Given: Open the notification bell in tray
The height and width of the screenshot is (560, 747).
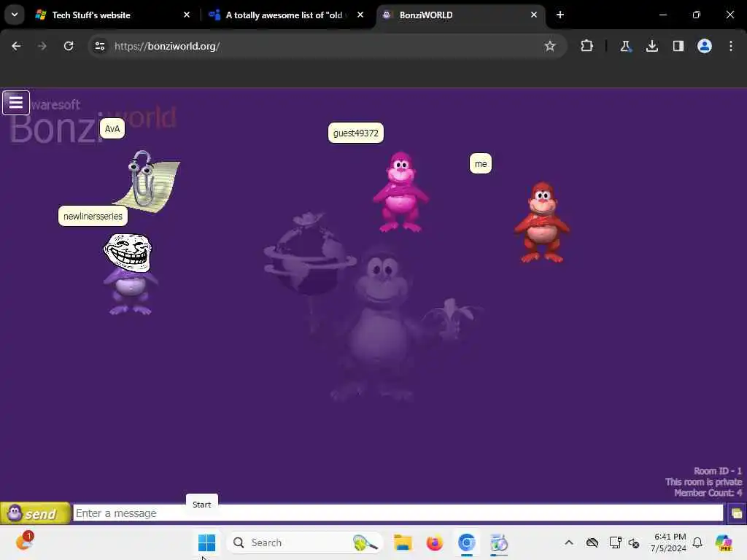Looking at the screenshot, I should coord(697,542).
